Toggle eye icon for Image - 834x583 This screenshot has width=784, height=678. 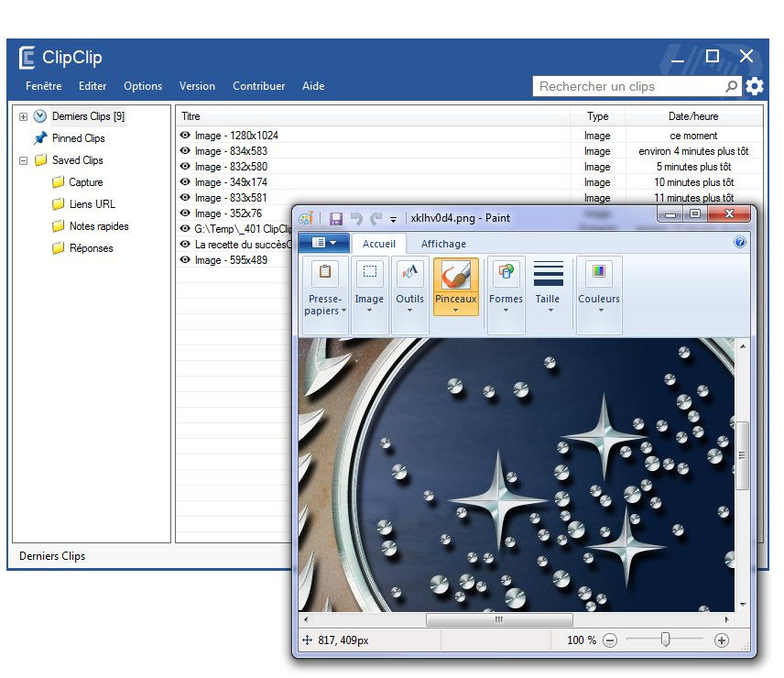coord(185,150)
